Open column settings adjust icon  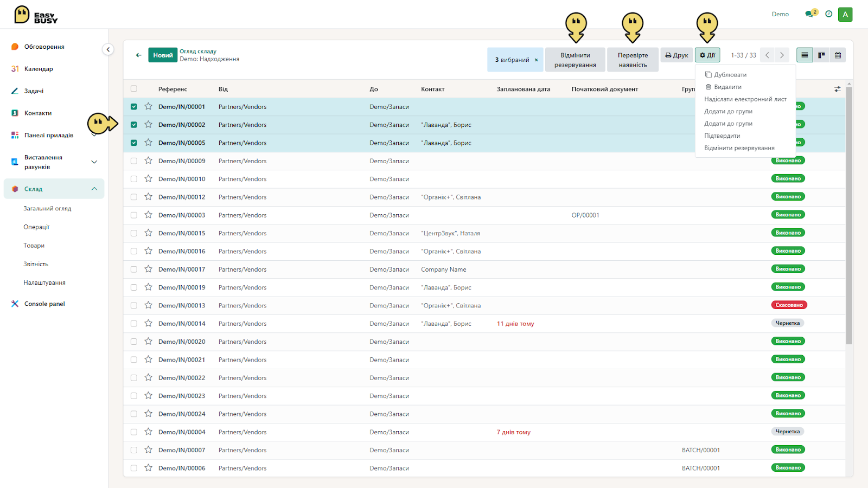838,89
